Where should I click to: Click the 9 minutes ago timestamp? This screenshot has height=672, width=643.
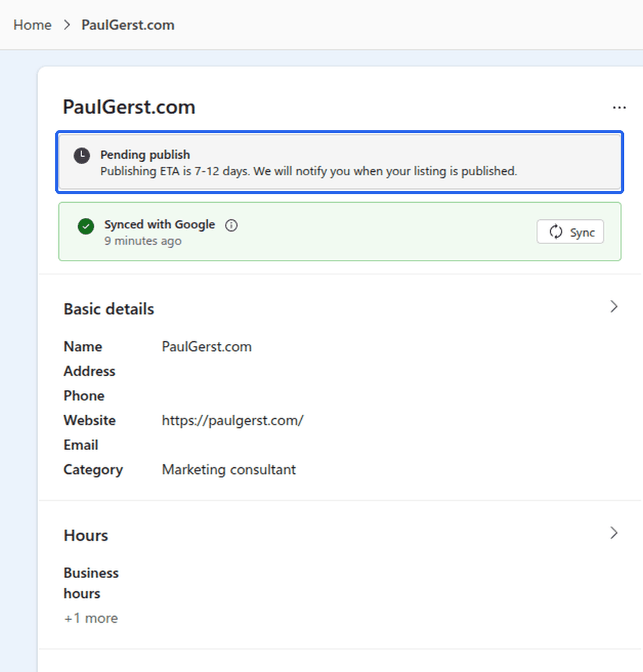point(143,241)
